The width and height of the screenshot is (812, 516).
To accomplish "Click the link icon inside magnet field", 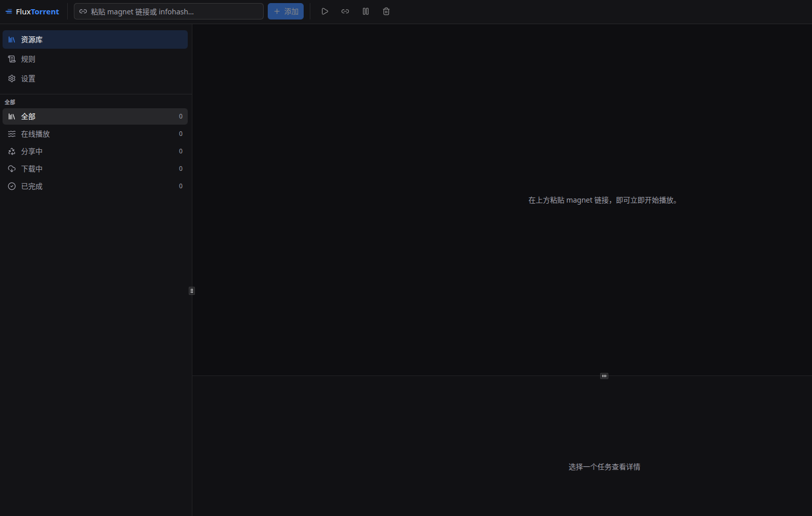I will point(83,11).
